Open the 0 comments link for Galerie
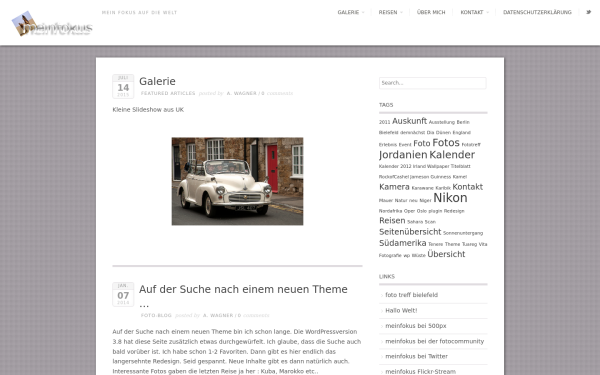This screenshot has width=600, height=375. [x=277, y=93]
